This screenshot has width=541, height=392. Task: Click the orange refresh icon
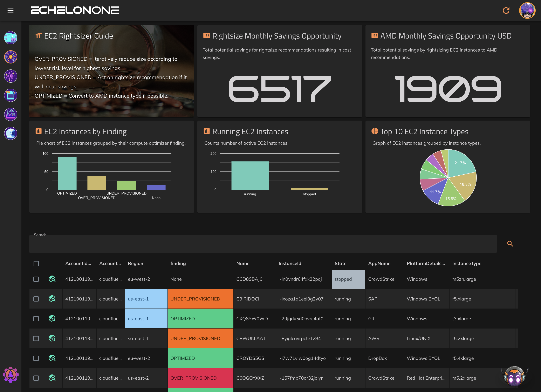point(506,11)
